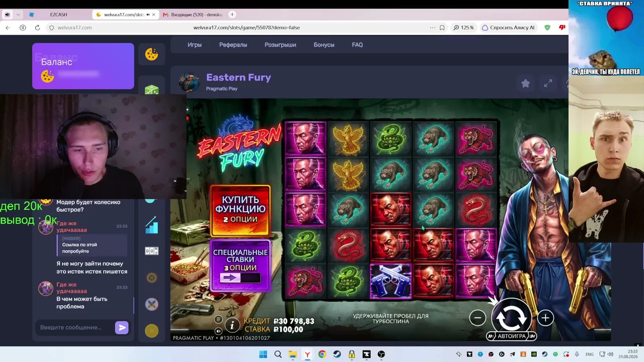Open Windows taskbar search

(278, 354)
